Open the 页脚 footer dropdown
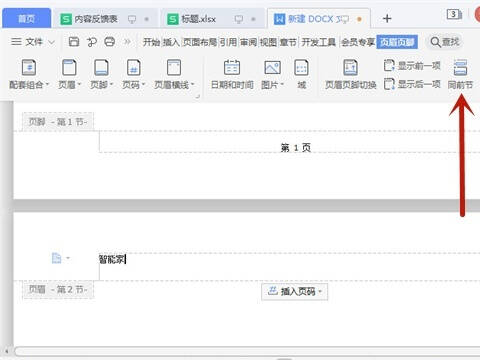This screenshot has height=360, width=480. coord(101,75)
